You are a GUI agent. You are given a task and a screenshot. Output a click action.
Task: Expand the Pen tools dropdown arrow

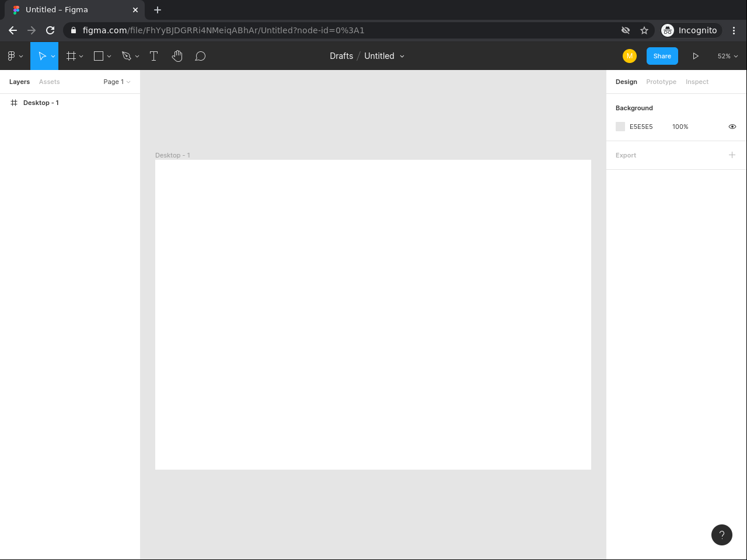(137, 57)
